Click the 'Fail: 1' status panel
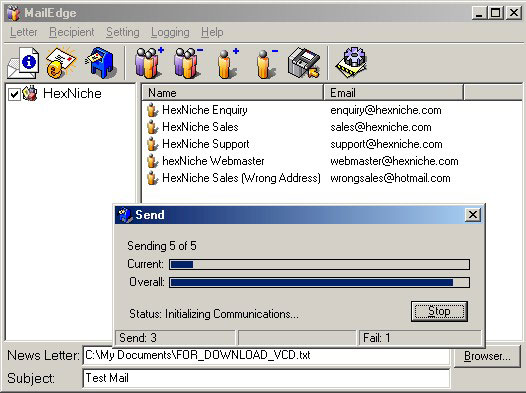Viewport: 526px width, 393px height. [x=420, y=338]
